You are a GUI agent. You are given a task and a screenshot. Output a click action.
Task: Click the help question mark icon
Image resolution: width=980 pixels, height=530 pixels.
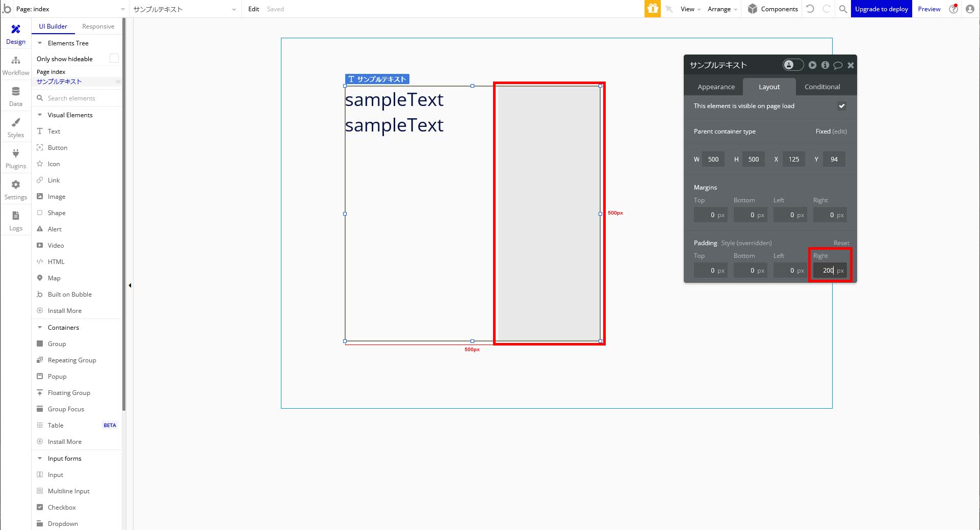pos(953,9)
